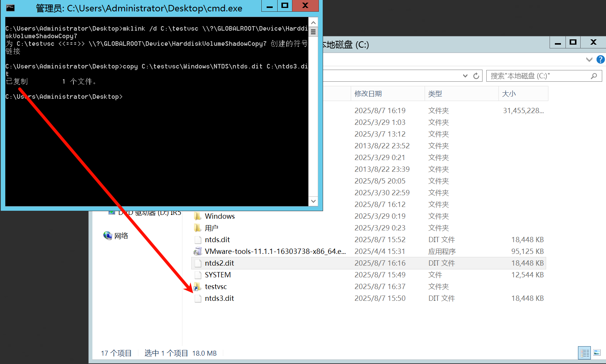
Task: Open address bar history dropdown
Action: tap(465, 76)
